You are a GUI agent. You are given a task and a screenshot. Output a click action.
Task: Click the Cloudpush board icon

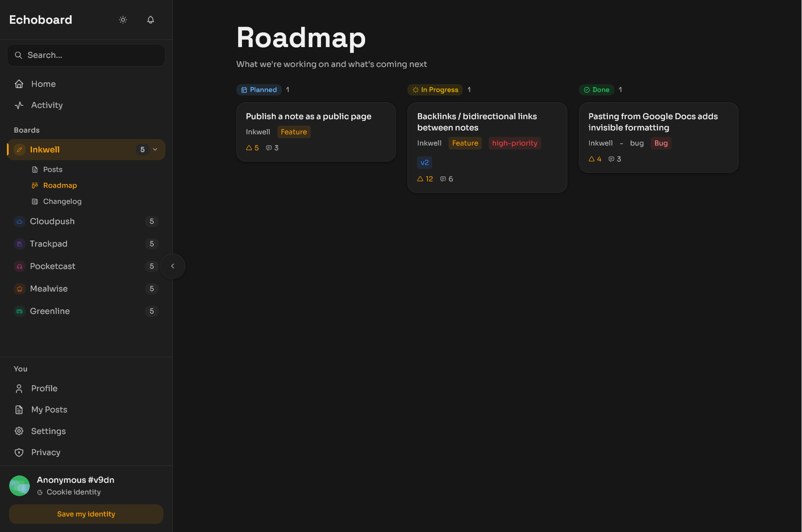click(19, 222)
